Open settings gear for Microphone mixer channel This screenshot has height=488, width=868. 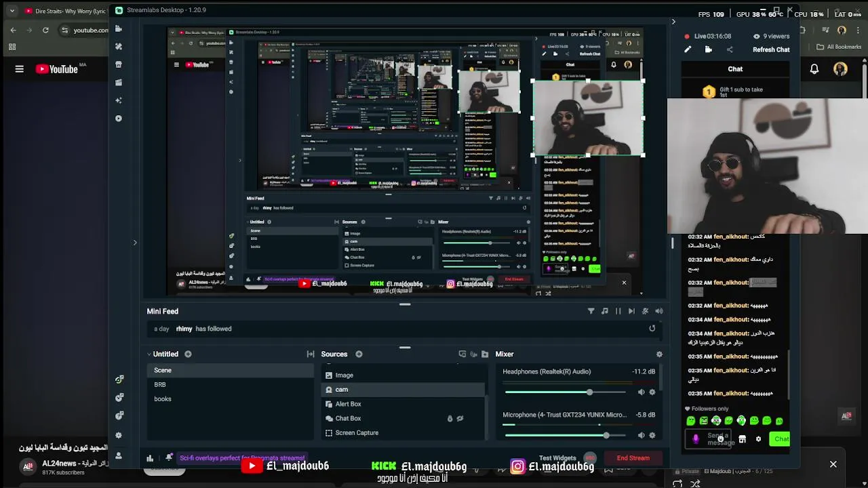coord(652,435)
